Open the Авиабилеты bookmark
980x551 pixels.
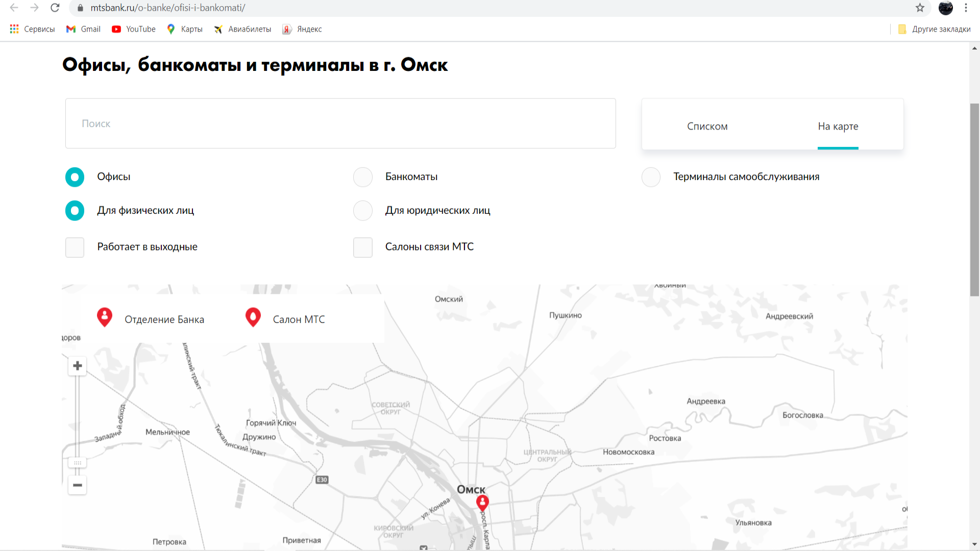point(242,29)
